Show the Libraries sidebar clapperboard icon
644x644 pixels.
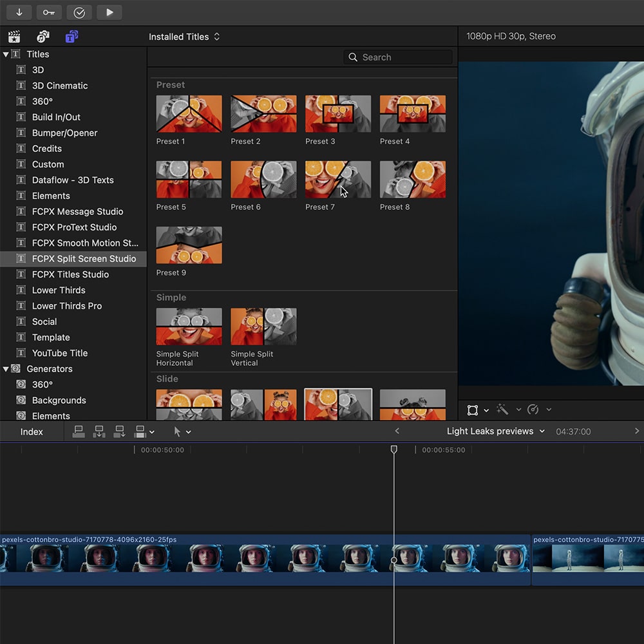(x=14, y=37)
